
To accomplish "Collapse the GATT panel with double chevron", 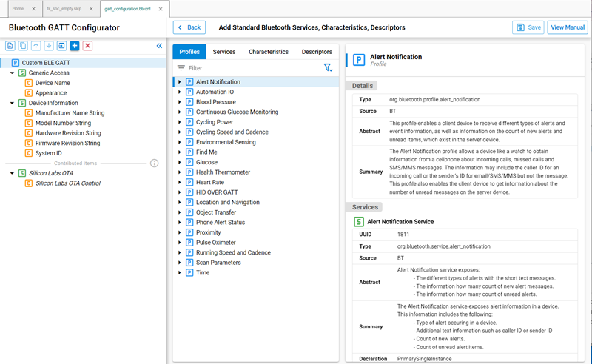I will 158,46.
